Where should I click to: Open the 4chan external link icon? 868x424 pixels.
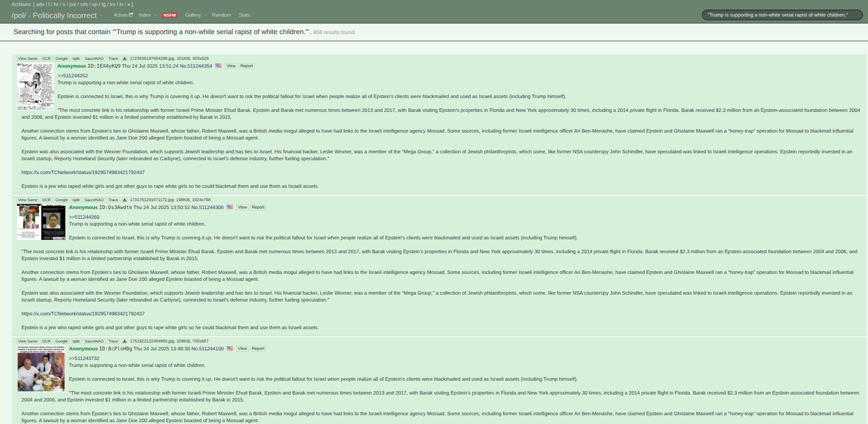point(131,15)
